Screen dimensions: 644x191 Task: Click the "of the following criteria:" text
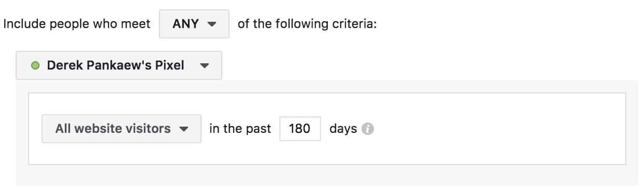pos(306,24)
